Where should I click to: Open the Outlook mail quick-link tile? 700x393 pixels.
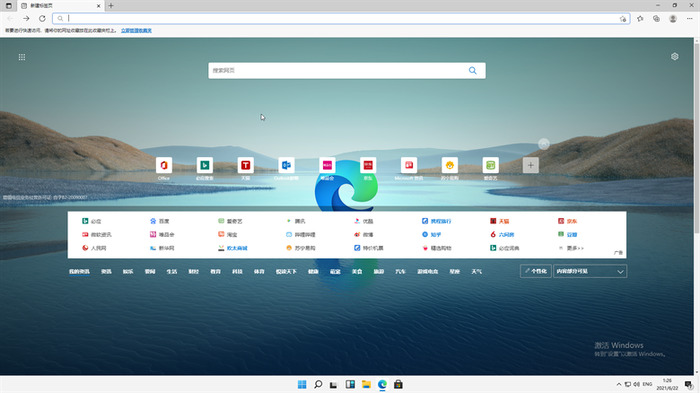286,165
